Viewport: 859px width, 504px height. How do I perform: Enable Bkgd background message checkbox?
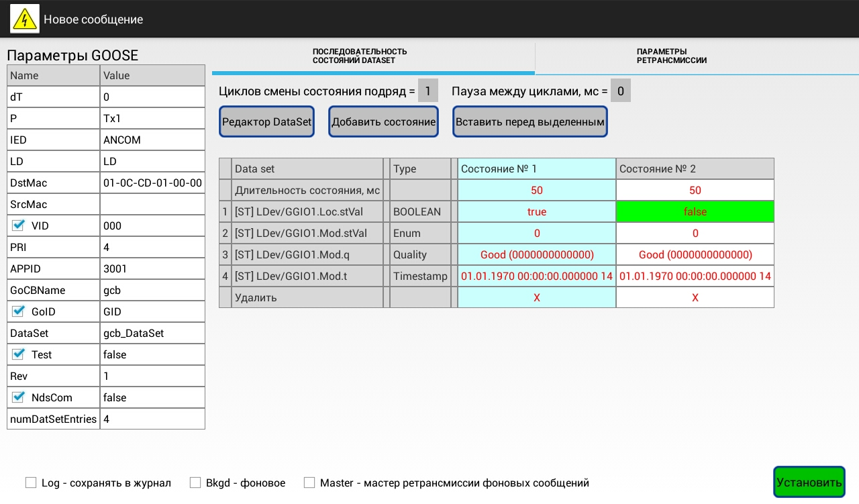[195, 483]
